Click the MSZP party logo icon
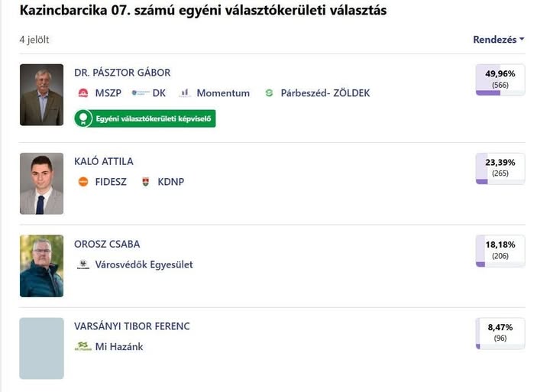This screenshot has height=392, width=550. click(x=83, y=93)
